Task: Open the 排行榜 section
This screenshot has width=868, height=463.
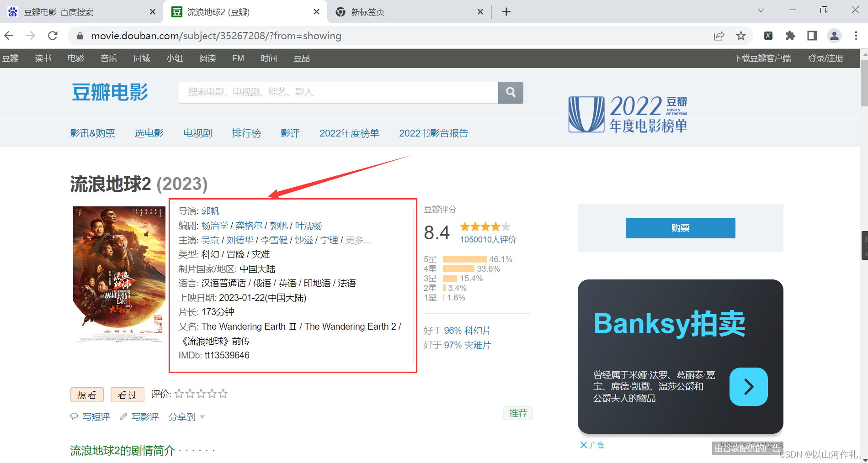Action: [x=246, y=133]
